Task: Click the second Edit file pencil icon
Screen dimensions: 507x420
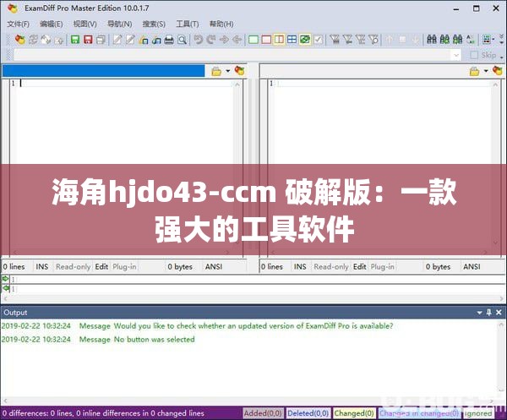Action: coord(130,40)
